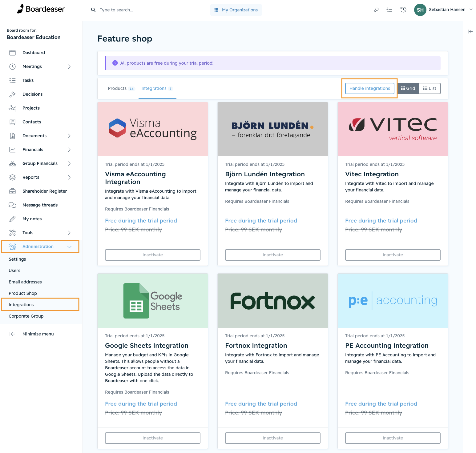
Task: Open the My Organizations selector
Action: click(236, 10)
